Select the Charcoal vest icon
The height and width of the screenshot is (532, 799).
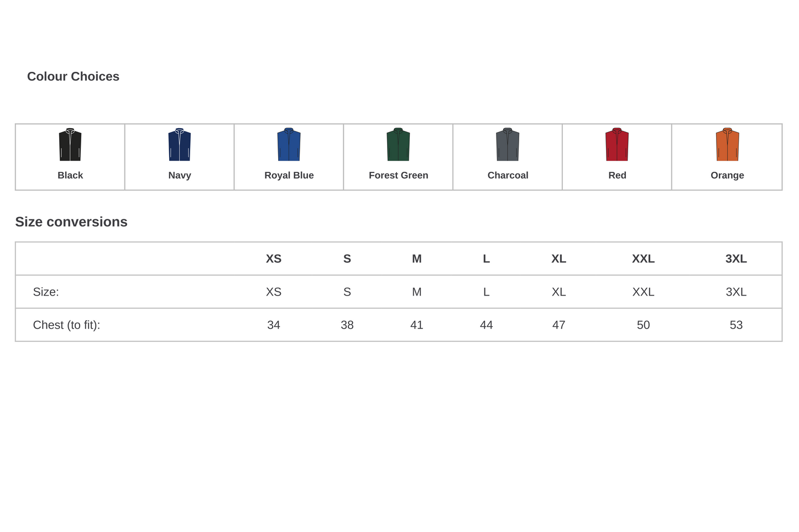tap(508, 145)
